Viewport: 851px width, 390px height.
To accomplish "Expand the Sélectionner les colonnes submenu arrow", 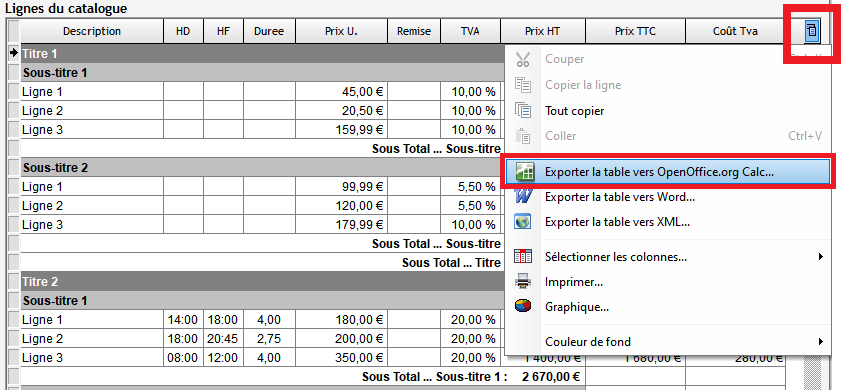I will (821, 257).
